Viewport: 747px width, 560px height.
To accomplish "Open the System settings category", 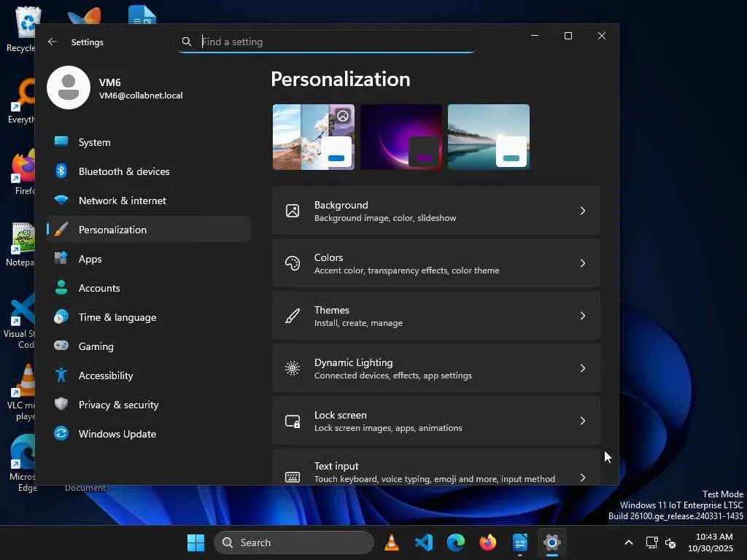I will pyautogui.click(x=149, y=142).
